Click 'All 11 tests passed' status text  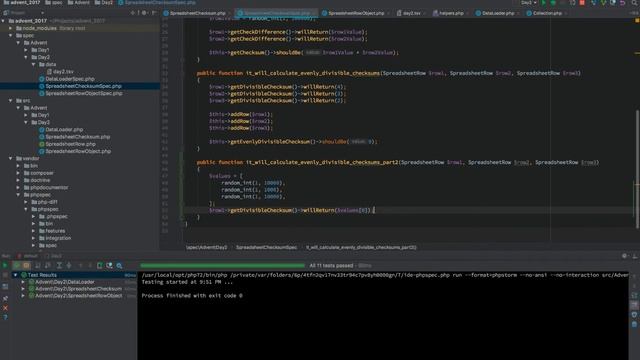(x=331, y=266)
